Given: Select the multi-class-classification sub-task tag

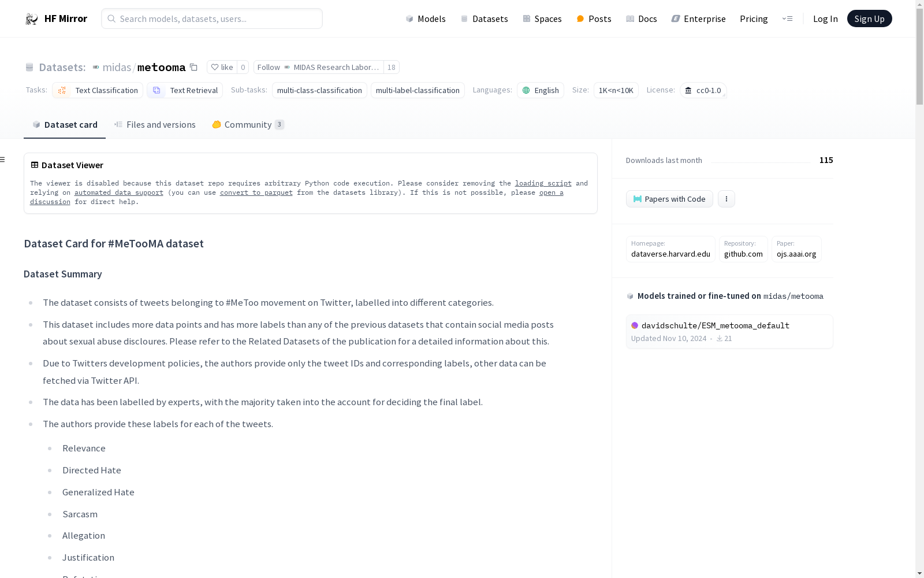Looking at the screenshot, I should click(x=319, y=90).
